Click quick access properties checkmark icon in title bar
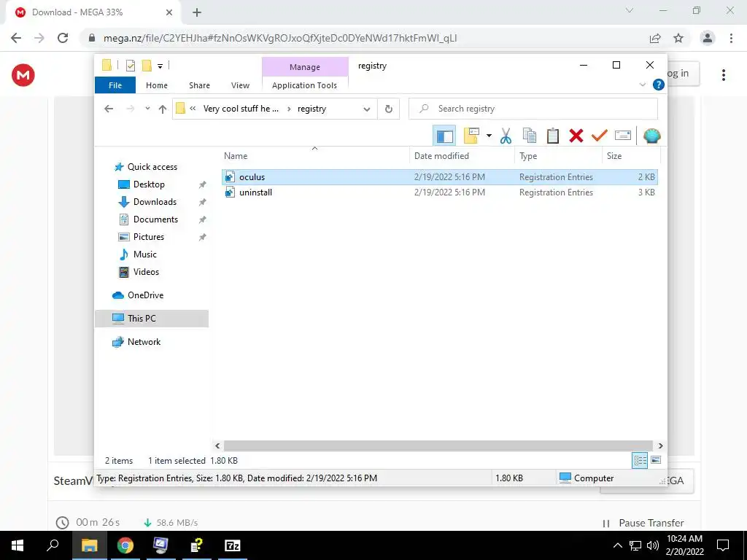 (130, 66)
